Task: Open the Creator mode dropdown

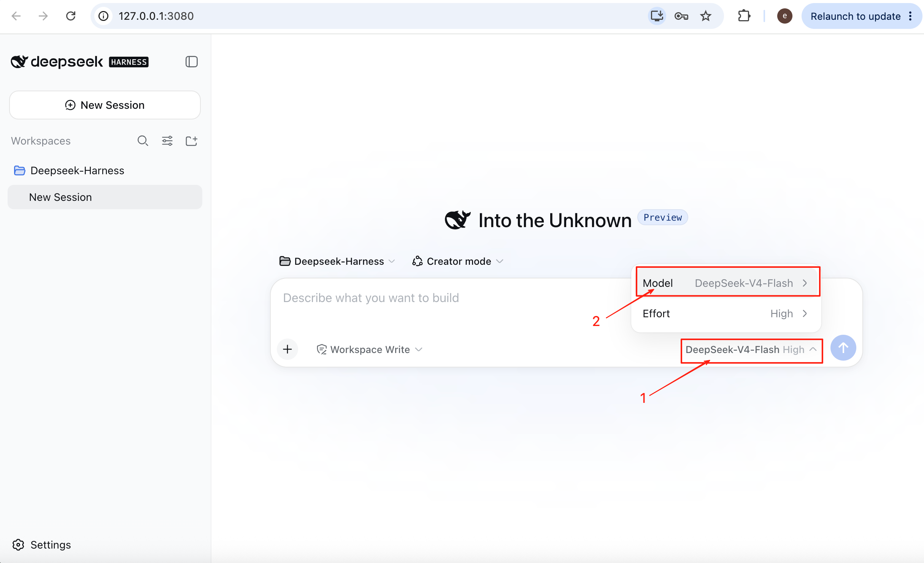Action: (x=458, y=261)
